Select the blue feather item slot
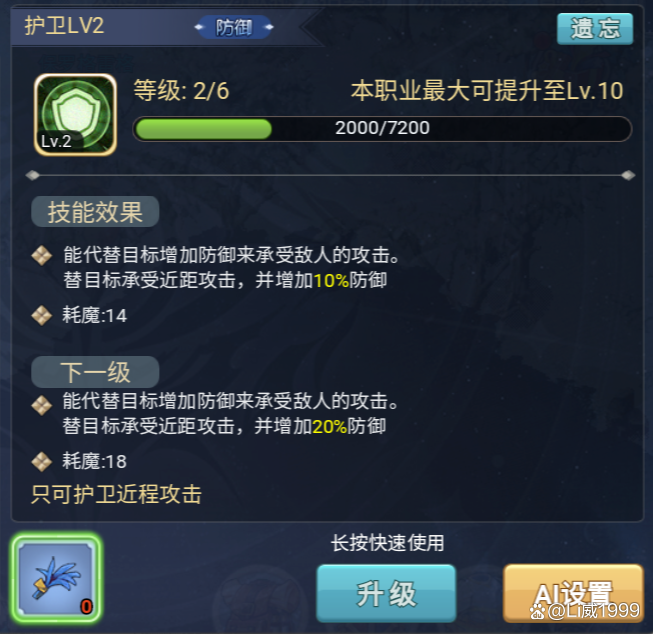The width and height of the screenshot is (653, 634). [x=57, y=577]
